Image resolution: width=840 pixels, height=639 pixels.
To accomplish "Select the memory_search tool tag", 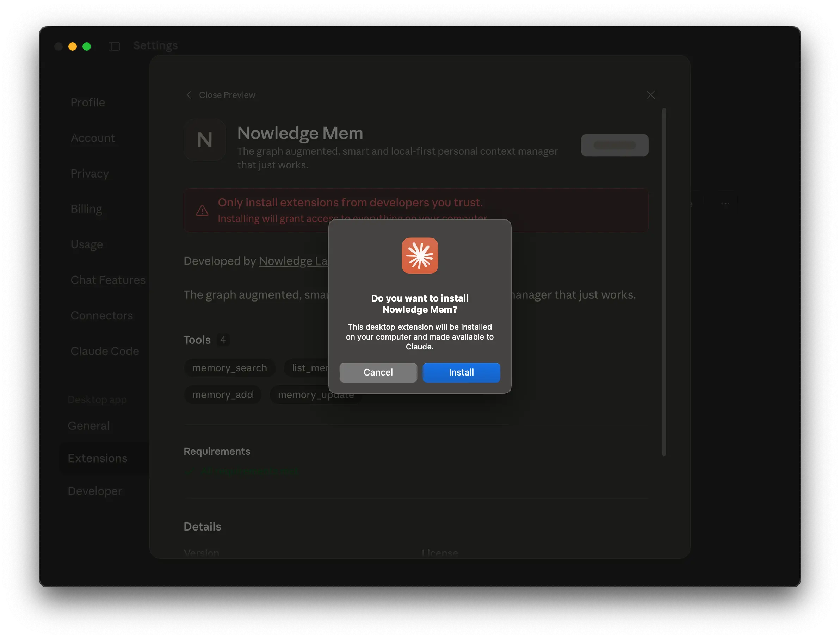I will pyautogui.click(x=229, y=368).
